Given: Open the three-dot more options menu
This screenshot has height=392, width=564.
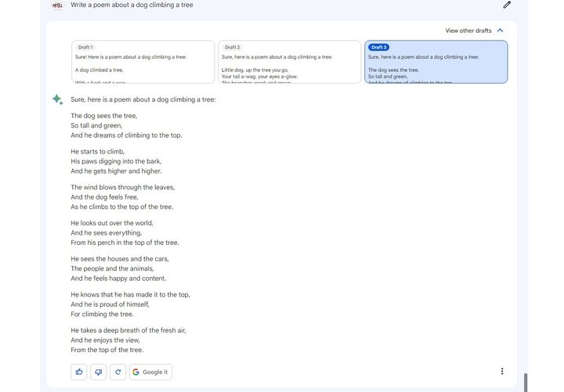Looking at the screenshot, I should (x=502, y=371).
